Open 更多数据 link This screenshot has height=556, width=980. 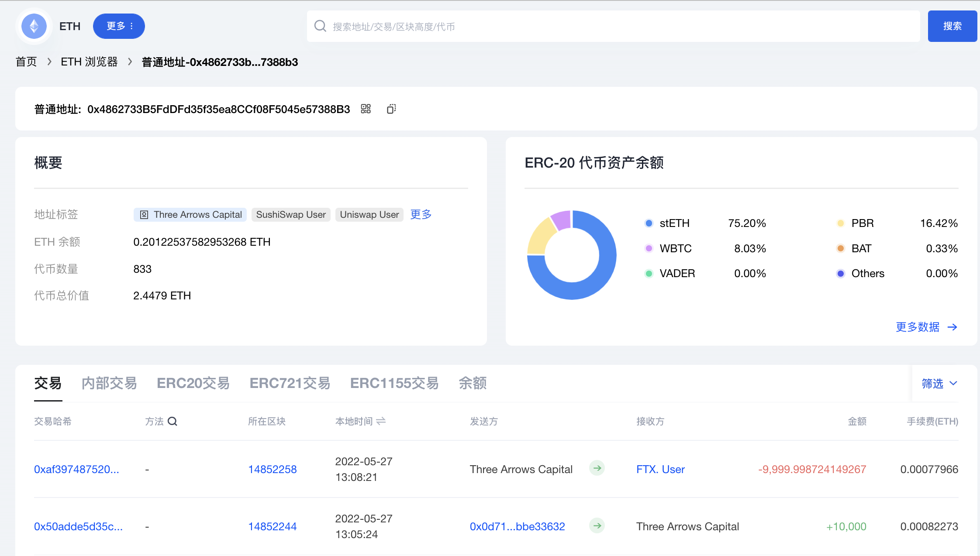pos(918,327)
